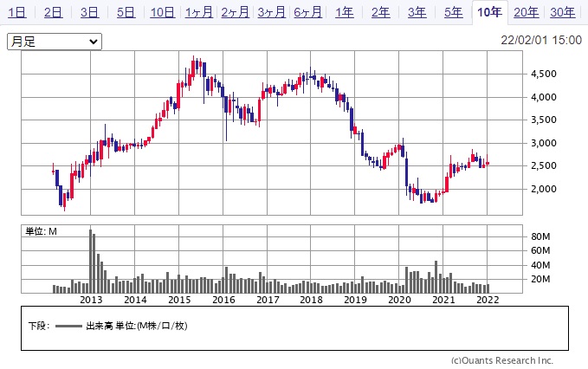Viewport: 588px width, 369px height.
Task: Click the 2,000 price axis label
Action: (x=543, y=189)
